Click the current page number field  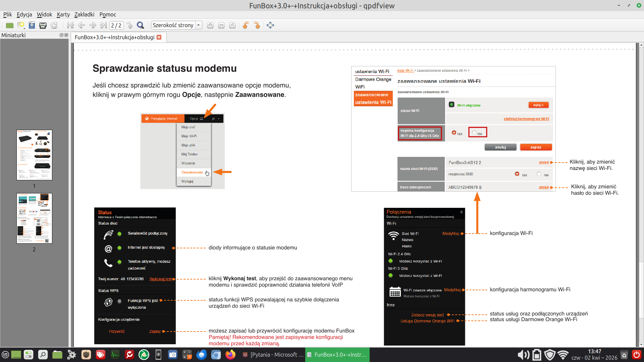pyautogui.click(x=116, y=25)
